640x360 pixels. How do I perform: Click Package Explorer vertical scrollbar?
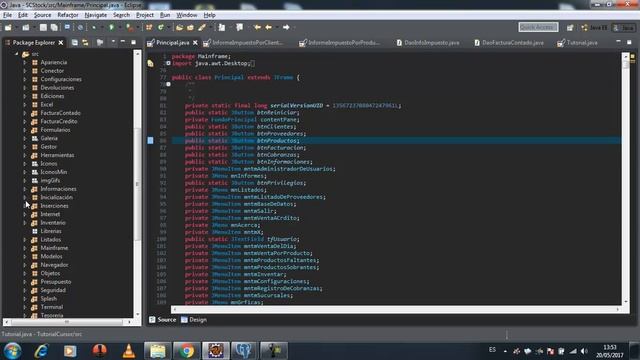(x=137, y=184)
